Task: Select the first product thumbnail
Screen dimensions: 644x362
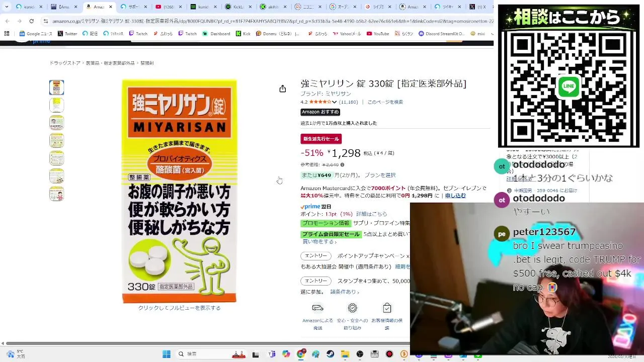Action: [x=56, y=87]
